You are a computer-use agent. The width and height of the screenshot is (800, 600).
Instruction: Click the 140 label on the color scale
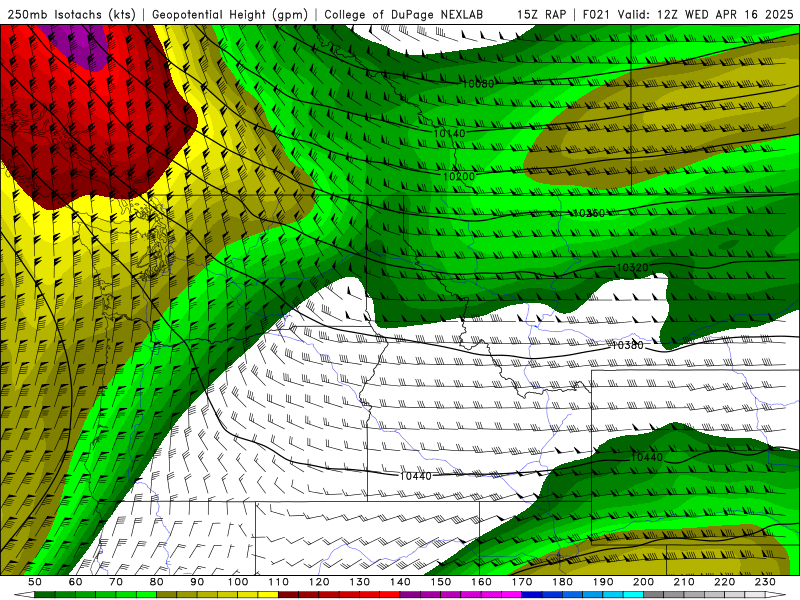coord(400,582)
